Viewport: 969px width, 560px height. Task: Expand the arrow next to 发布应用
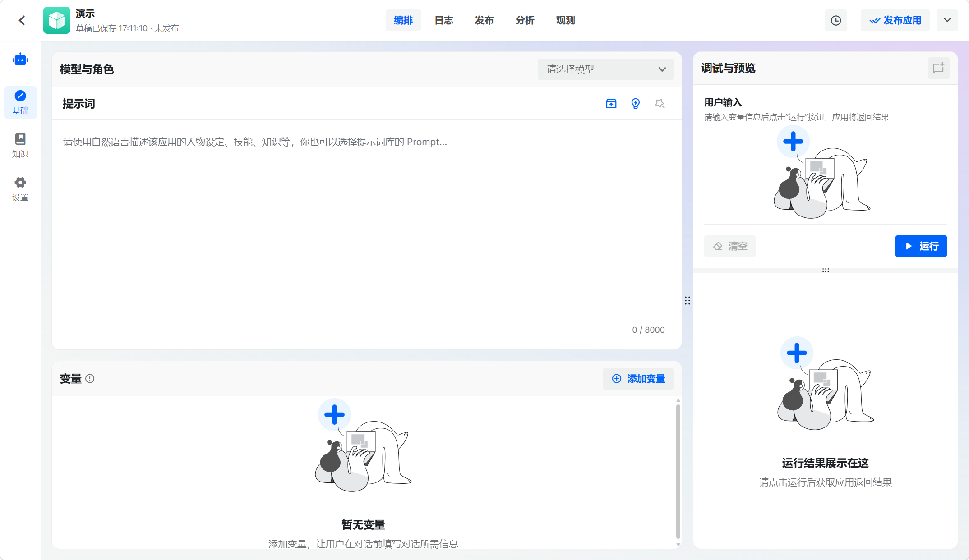coord(947,20)
